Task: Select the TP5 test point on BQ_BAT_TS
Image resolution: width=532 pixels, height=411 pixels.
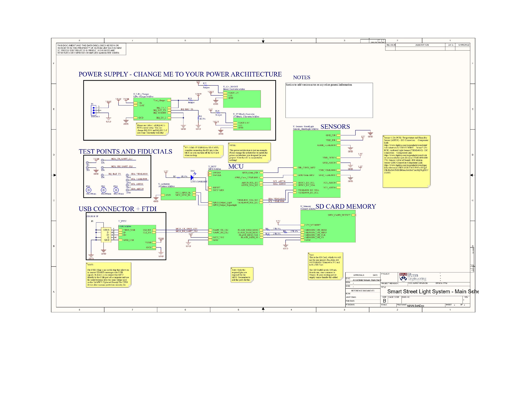Action: (103, 175)
